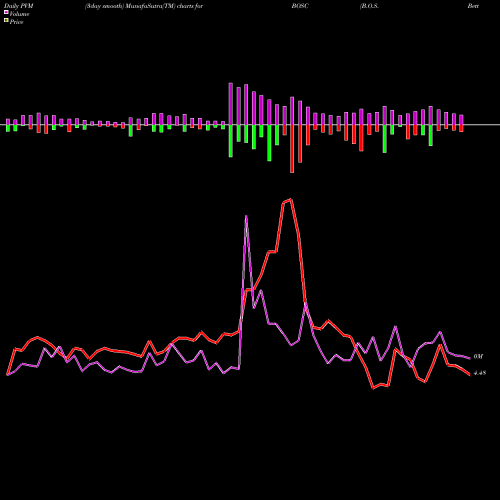
Task: Click the green-red Price legend swatch
Action: point(6,21)
